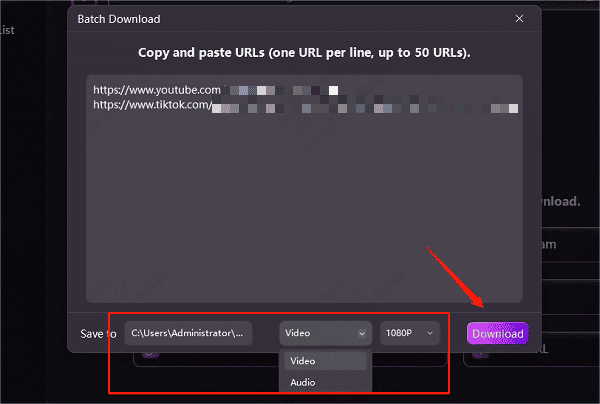
Task: Click the Download button
Action: [497, 333]
